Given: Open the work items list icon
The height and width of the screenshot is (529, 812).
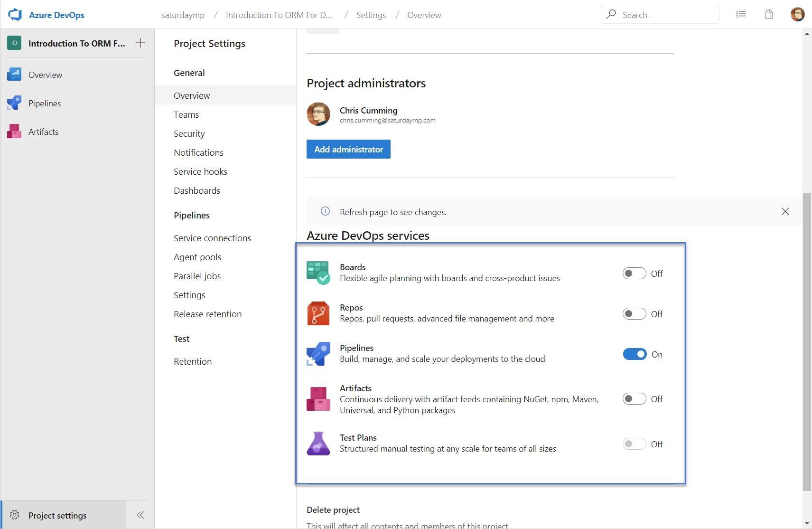Looking at the screenshot, I should point(741,15).
